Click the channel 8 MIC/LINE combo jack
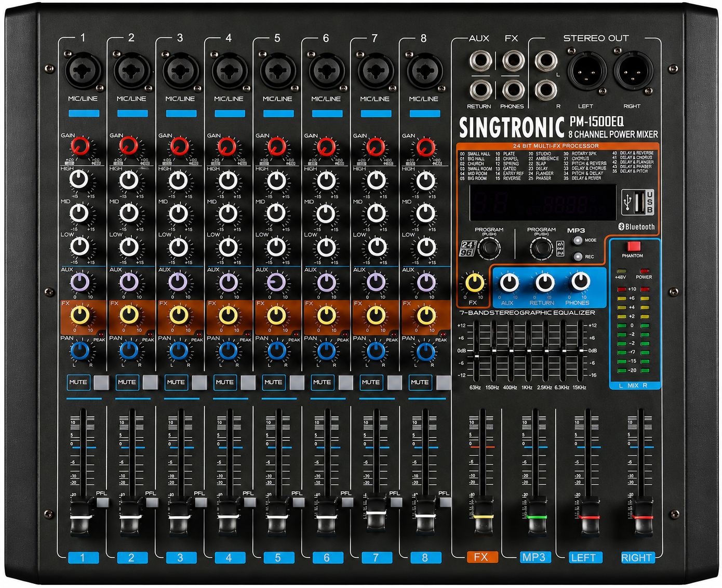 424,71
